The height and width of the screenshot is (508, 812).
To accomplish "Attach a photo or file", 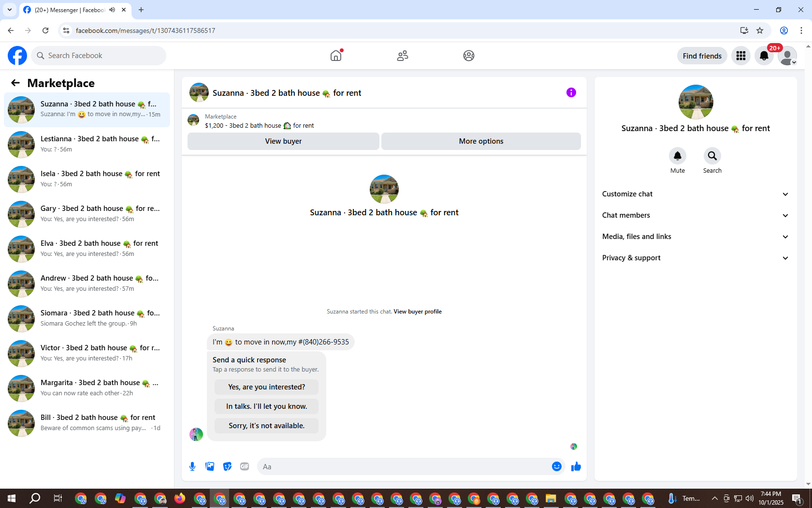I will tap(210, 466).
